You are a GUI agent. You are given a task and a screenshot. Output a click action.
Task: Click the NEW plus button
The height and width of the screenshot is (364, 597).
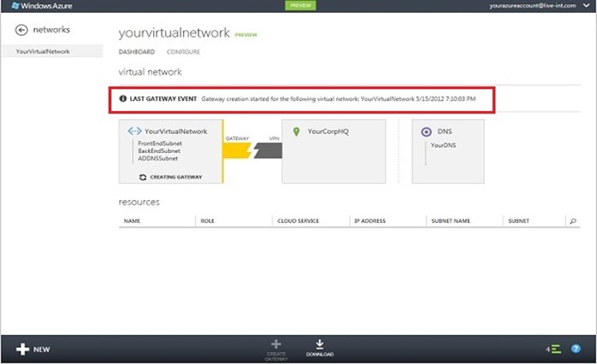33,349
